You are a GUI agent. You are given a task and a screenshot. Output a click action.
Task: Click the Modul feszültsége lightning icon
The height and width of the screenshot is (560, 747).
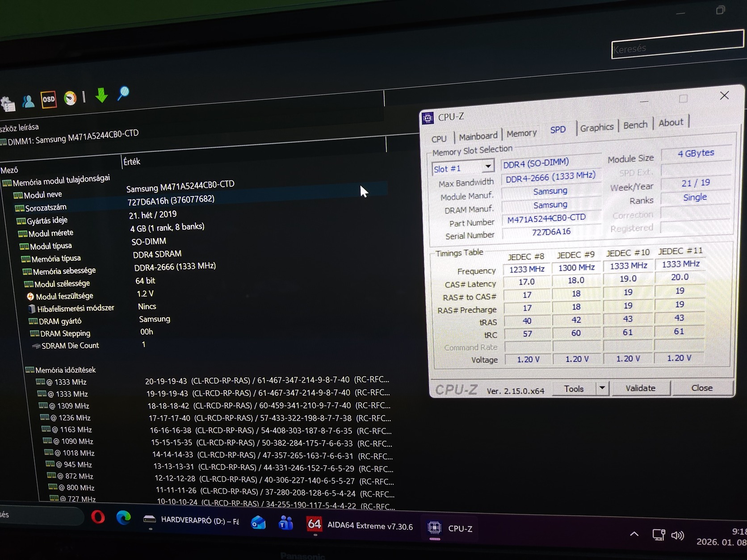coord(30,297)
